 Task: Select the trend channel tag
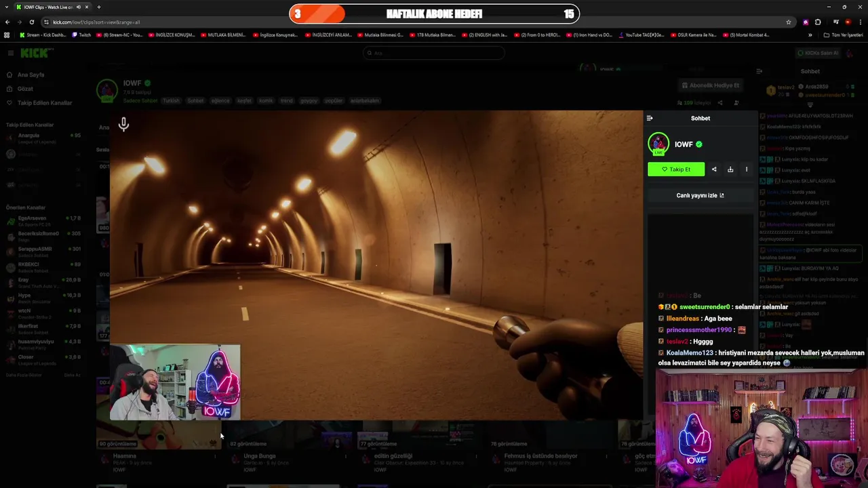click(x=287, y=101)
